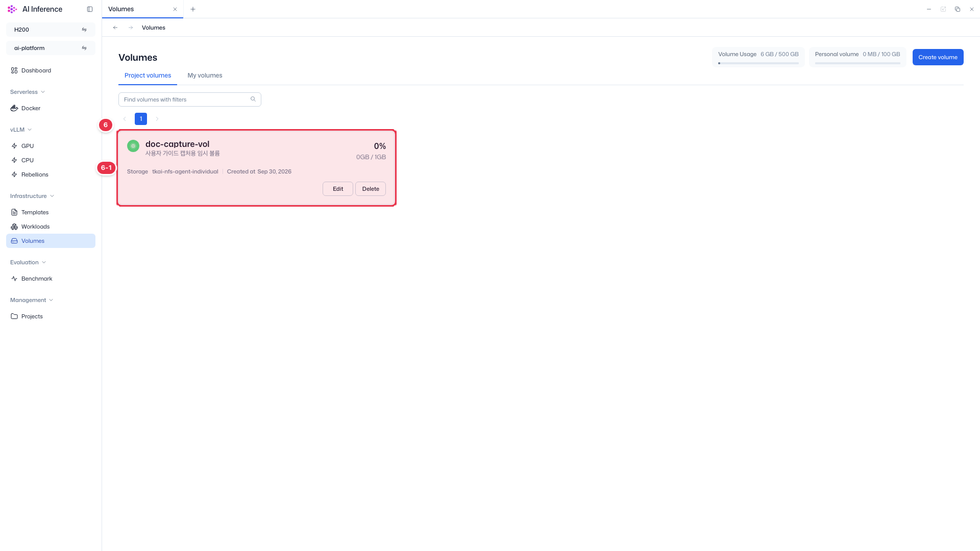Select Volumes in the sidebar
The height and width of the screenshot is (551, 980).
(x=51, y=241)
